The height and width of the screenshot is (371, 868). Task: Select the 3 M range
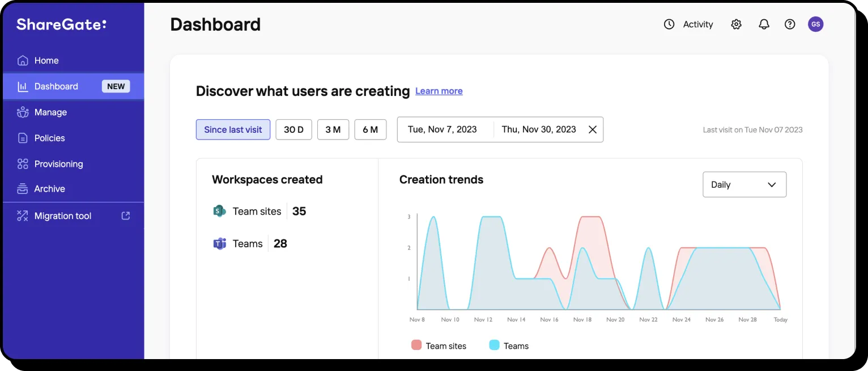333,129
